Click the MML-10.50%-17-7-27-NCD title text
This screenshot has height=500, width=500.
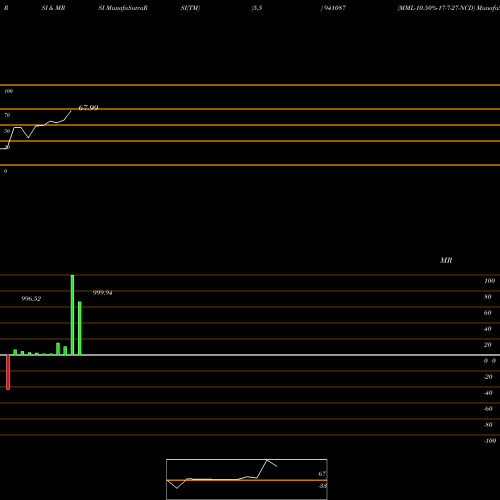(436, 8)
